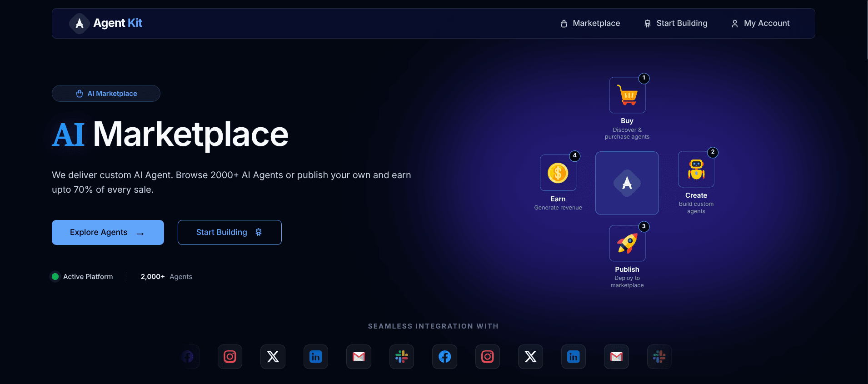Open the My Account nav item

click(x=760, y=23)
